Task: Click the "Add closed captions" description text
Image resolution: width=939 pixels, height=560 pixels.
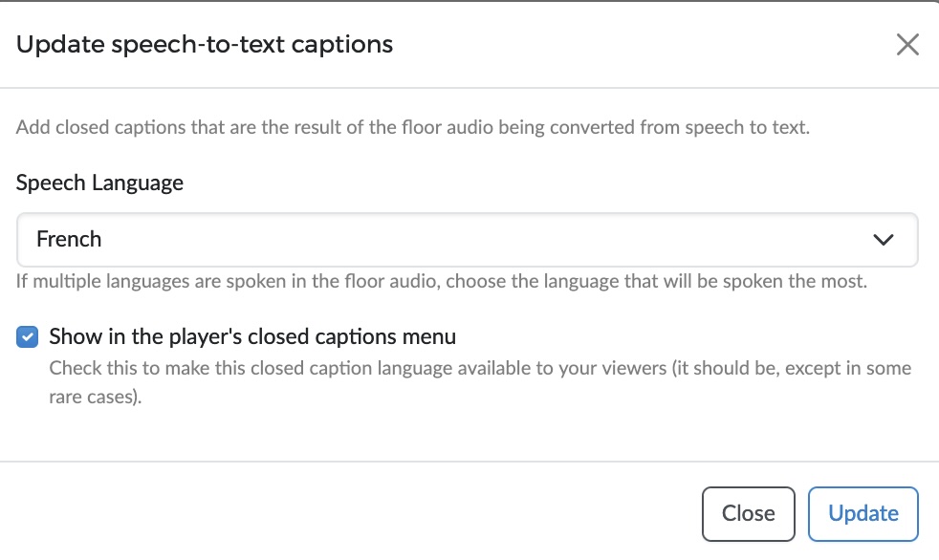Action: click(413, 127)
